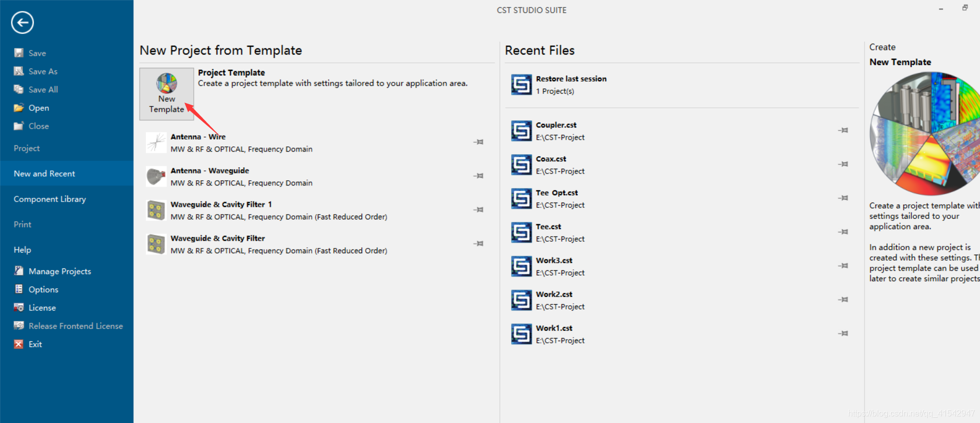This screenshot has height=423, width=980.
Task: Click E:\CST-Project path under Coax.cst
Action: [560, 171]
